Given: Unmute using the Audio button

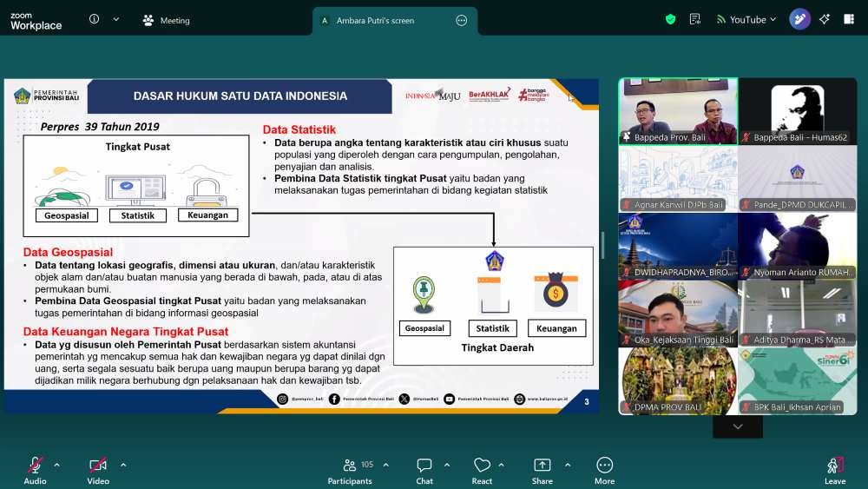Looking at the screenshot, I should 35,472.
